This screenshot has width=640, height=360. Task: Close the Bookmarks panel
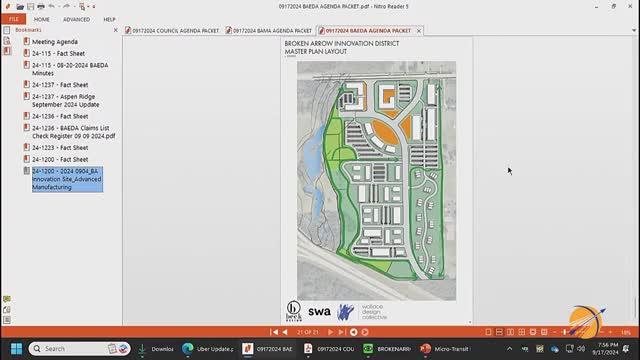pyautogui.click(x=116, y=30)
